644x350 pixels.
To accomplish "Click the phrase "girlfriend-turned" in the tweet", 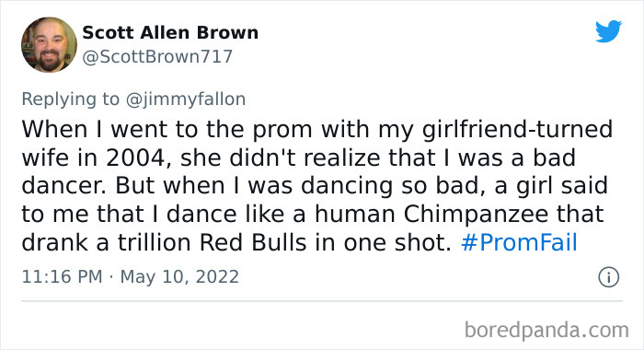I will pyautogui.click(x=517, y=129).
